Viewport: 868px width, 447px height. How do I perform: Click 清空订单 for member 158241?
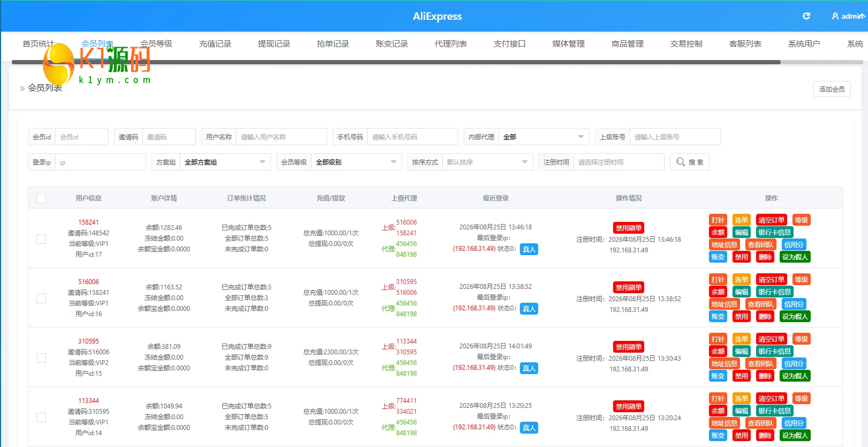coord(772,220)
